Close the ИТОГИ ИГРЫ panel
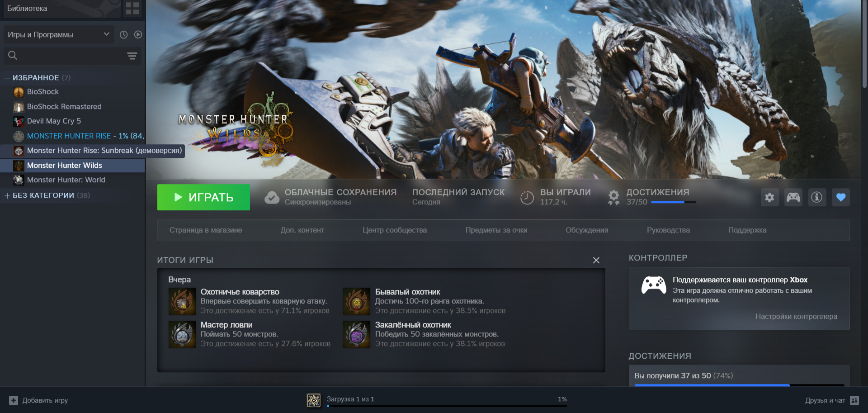868x413 pixels. [596, 260]
